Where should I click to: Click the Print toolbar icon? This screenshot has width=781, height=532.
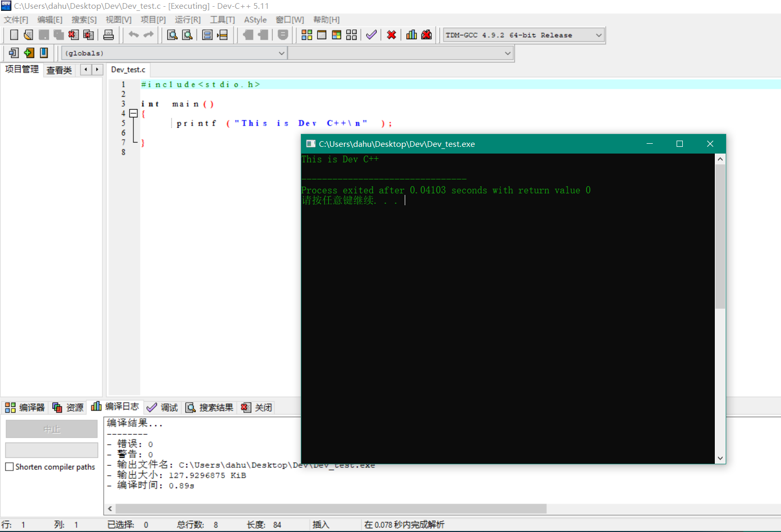(109, 35)
